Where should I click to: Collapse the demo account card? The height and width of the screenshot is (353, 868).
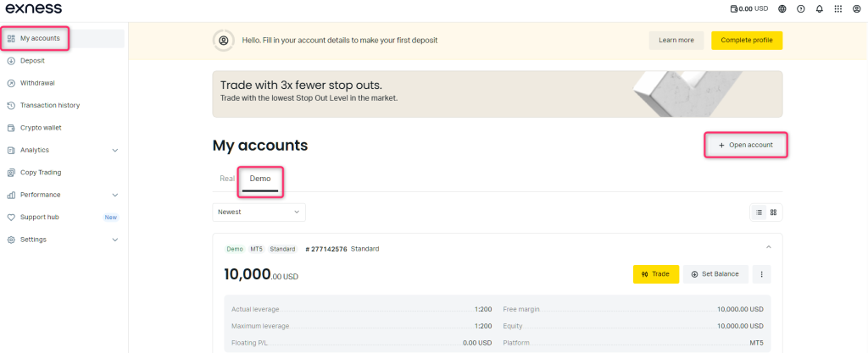768,247
